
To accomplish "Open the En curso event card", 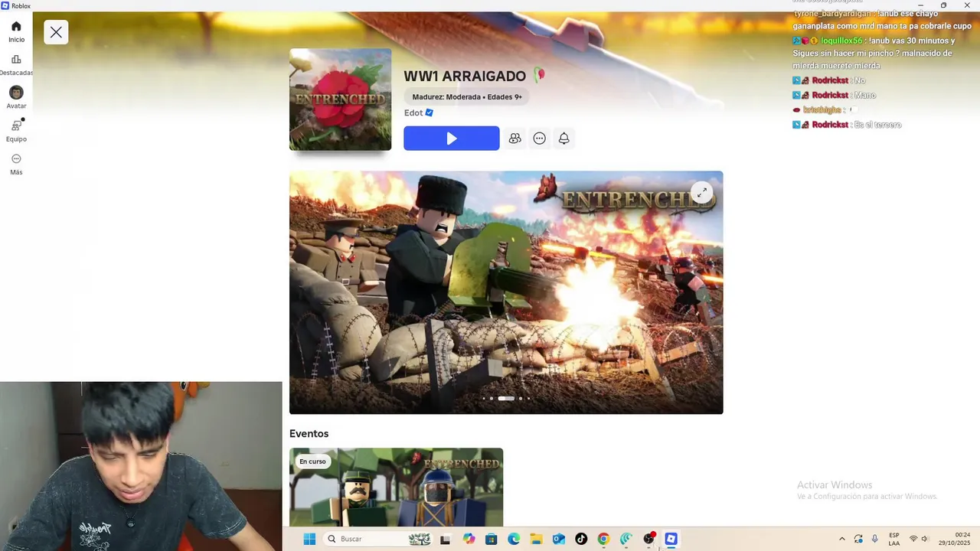I will (396, 487).
